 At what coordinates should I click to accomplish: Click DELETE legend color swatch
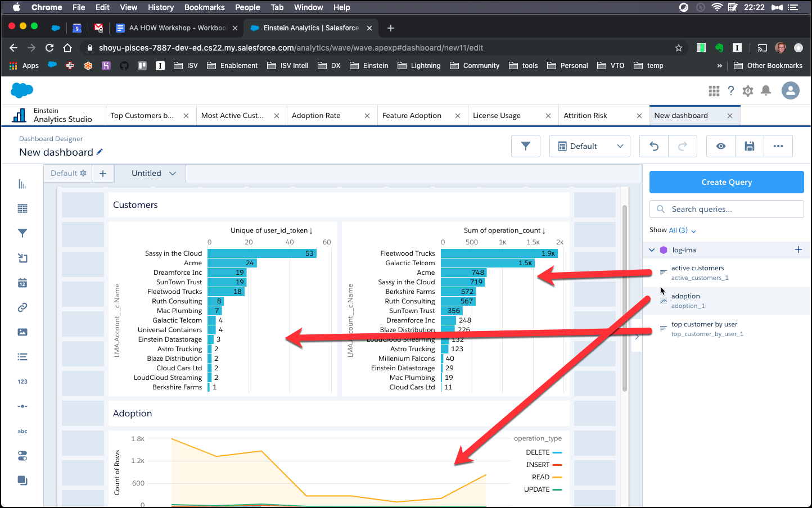click(557, 452)
